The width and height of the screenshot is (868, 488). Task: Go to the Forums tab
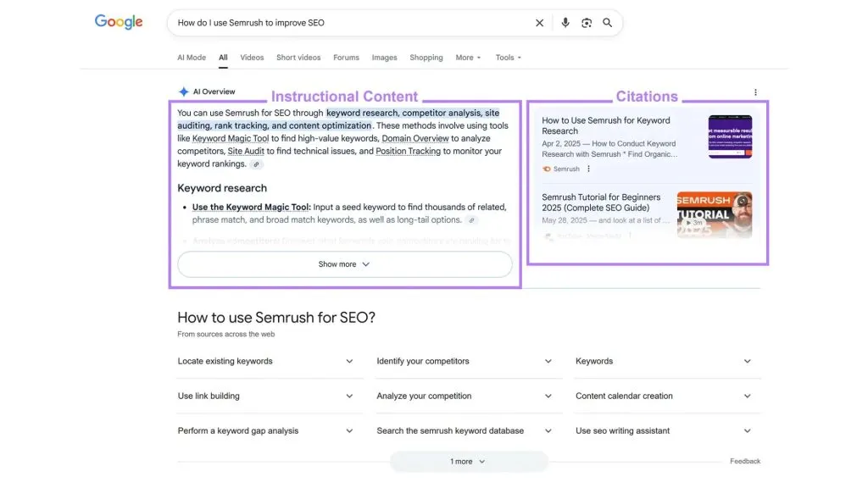346,58
